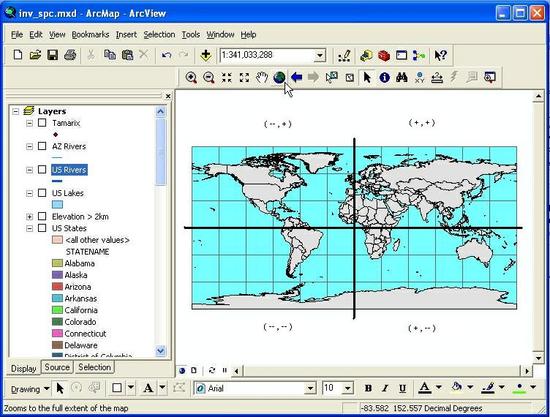
Task: Toggle Bold text formatting
Action: click(368, 388)
